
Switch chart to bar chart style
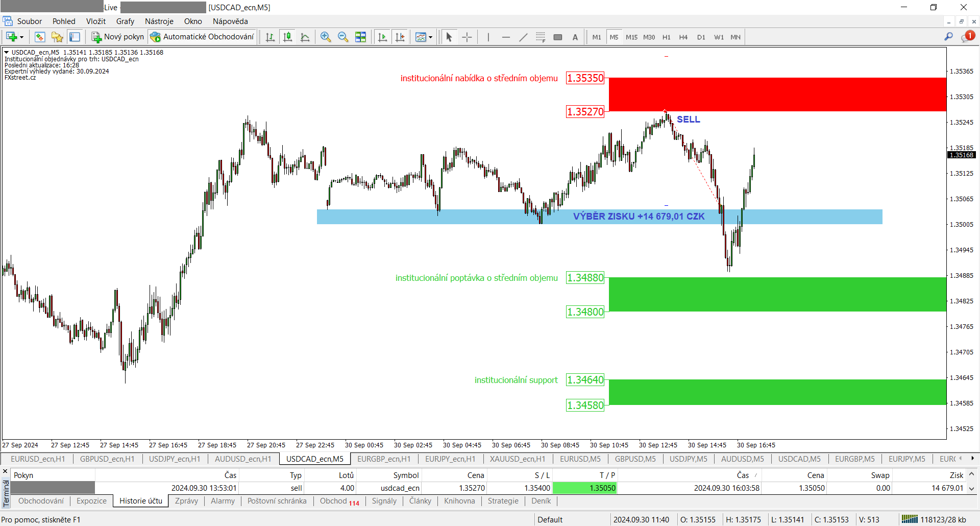click(x=271, y=37)
